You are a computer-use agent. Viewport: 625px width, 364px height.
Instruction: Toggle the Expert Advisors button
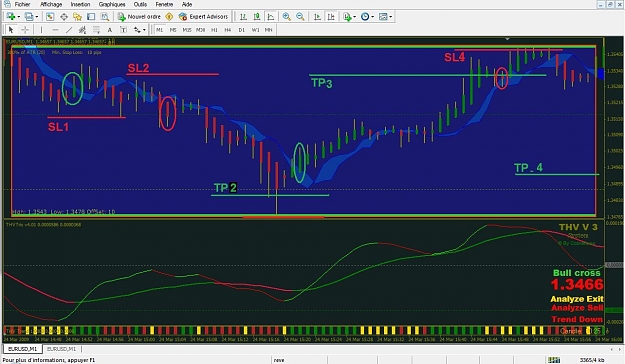[204, 17]
